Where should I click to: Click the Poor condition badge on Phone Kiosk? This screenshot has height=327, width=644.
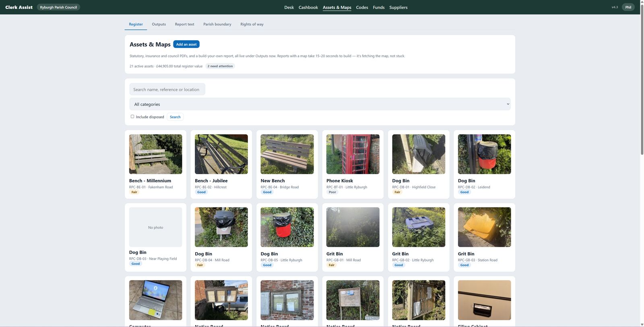pyautogui.click(x=332, y=192)
